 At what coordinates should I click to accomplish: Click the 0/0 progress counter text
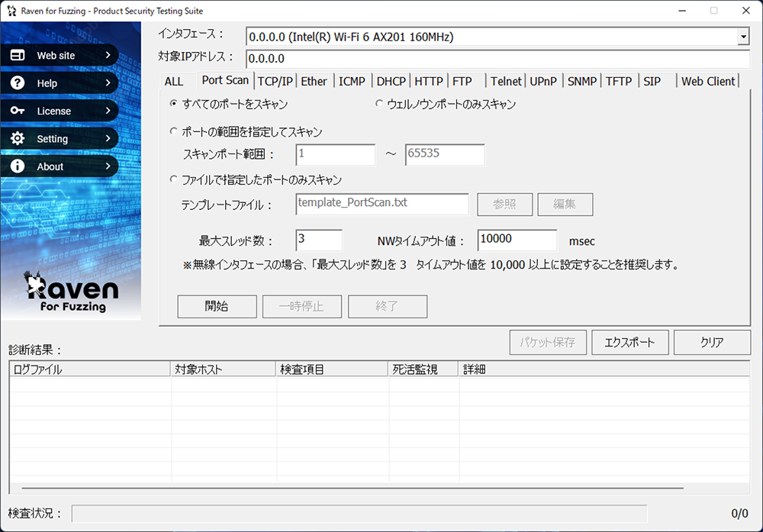coord(739,514)
